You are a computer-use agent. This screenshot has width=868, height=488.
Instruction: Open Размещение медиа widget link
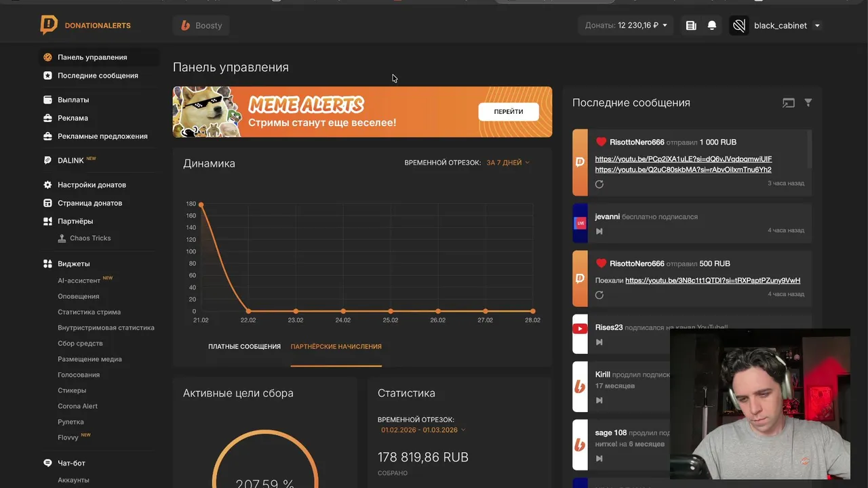[x=90, y=359]
